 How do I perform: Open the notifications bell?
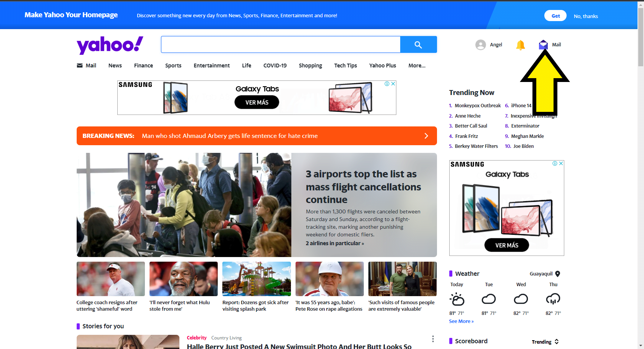pyautogui.click(x=520, y=45)
